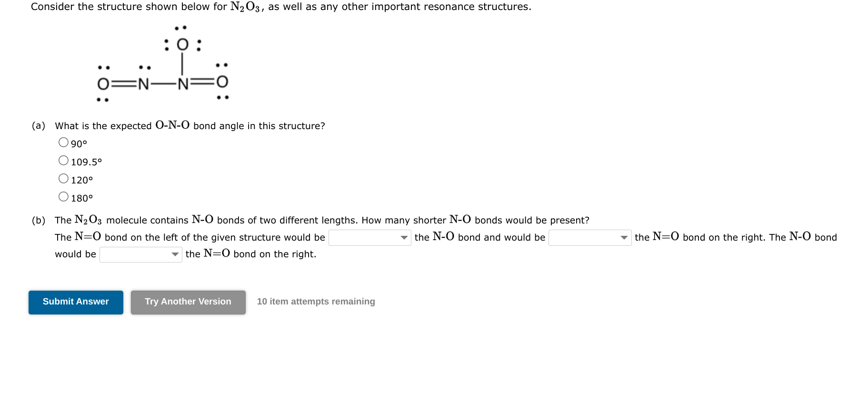The image size is (868, 415).
Task: Click the O-N-O bond angle text
Action: point(172,125)
